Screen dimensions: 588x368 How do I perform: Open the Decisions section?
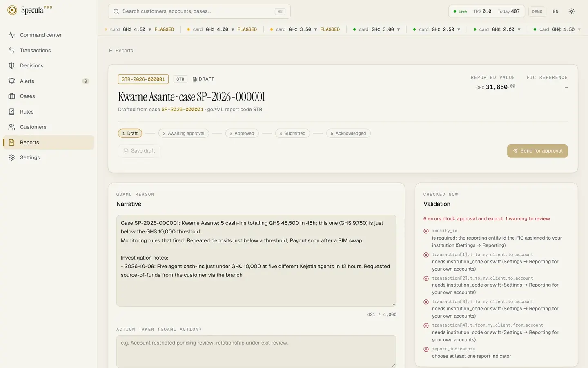click(x=49, y=65)
